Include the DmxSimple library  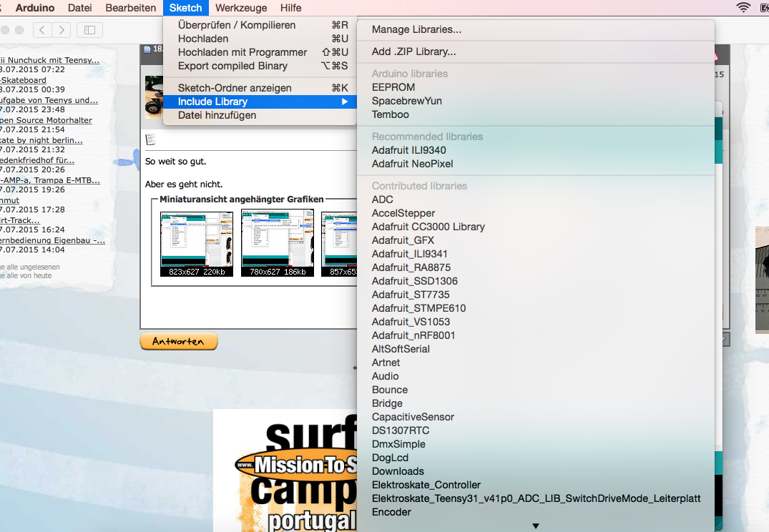coord(536,444)
